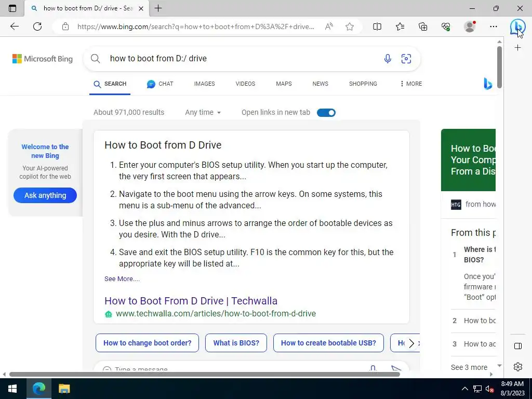Open Collections icon in toolbar
532x399 pixels.
click(x=423, y=26)
